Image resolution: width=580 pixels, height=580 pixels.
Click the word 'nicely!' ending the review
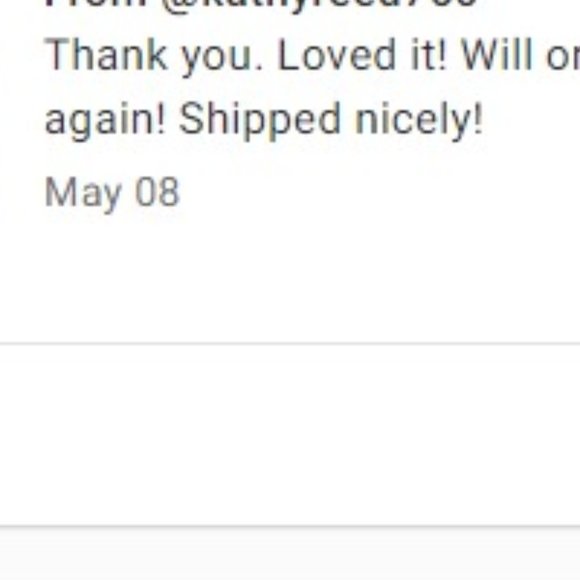(x=419, y=120)
